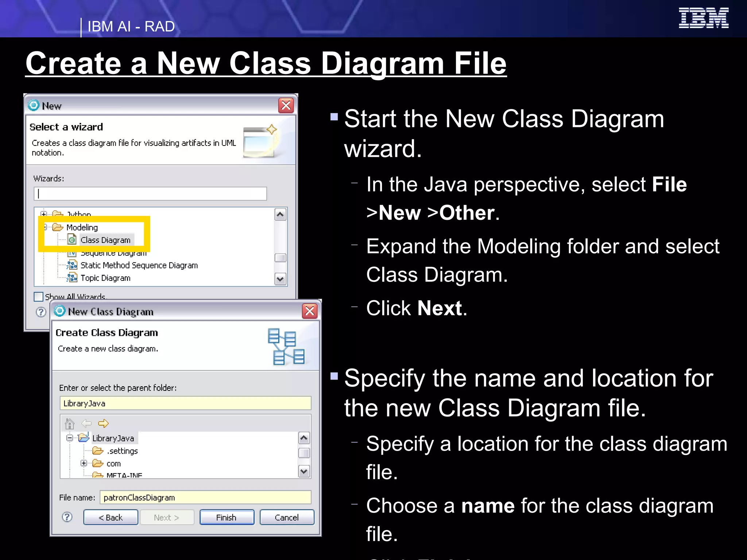Click the com folder icon

tap(98, 463)
